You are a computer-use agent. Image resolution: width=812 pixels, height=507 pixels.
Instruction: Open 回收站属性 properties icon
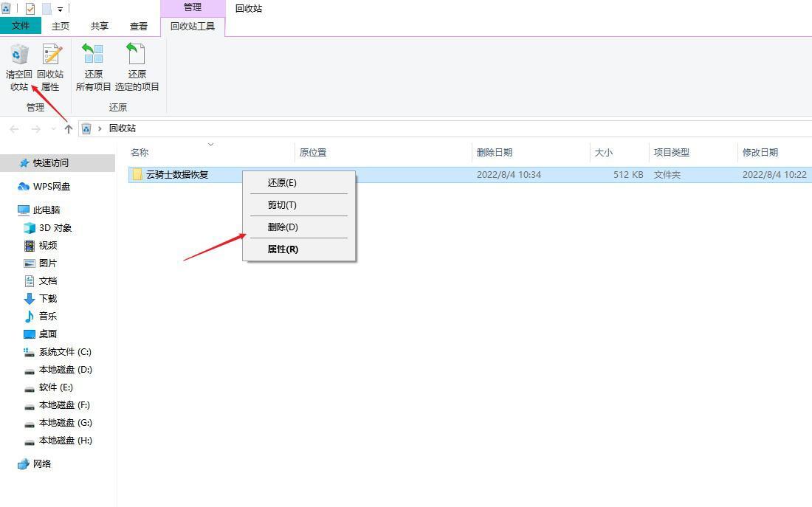coord(50,67)
